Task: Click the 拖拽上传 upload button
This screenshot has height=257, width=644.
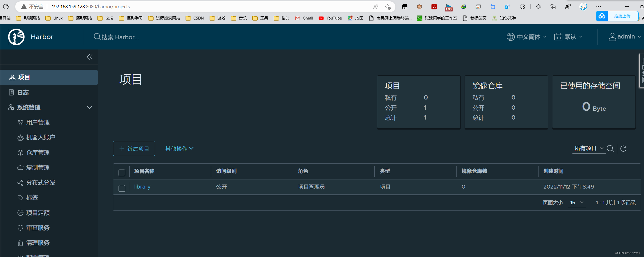Action: point(623,16)
